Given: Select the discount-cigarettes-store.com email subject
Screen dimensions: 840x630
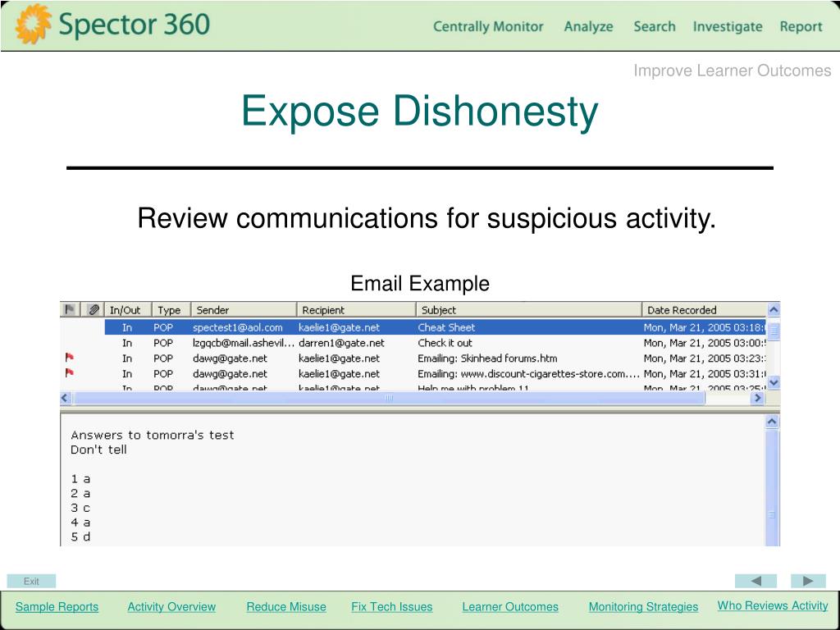Looking at the screenshot, I should click(528, 374).
